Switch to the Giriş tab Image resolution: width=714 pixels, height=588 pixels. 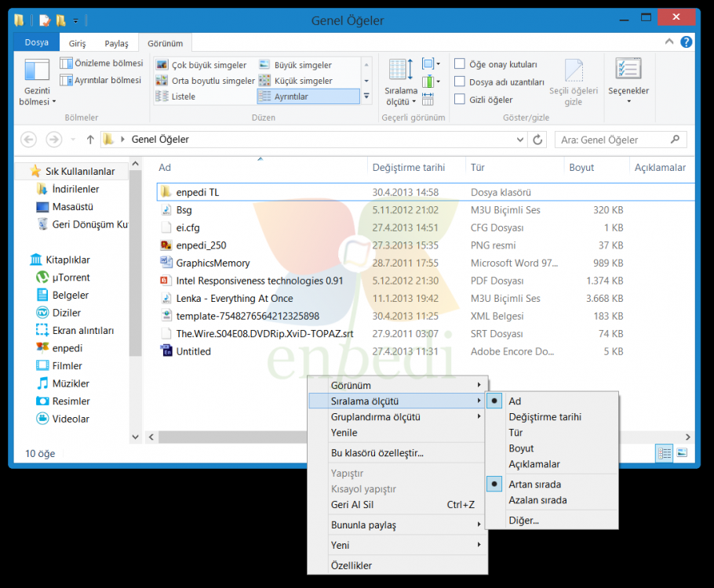(77, 44)
